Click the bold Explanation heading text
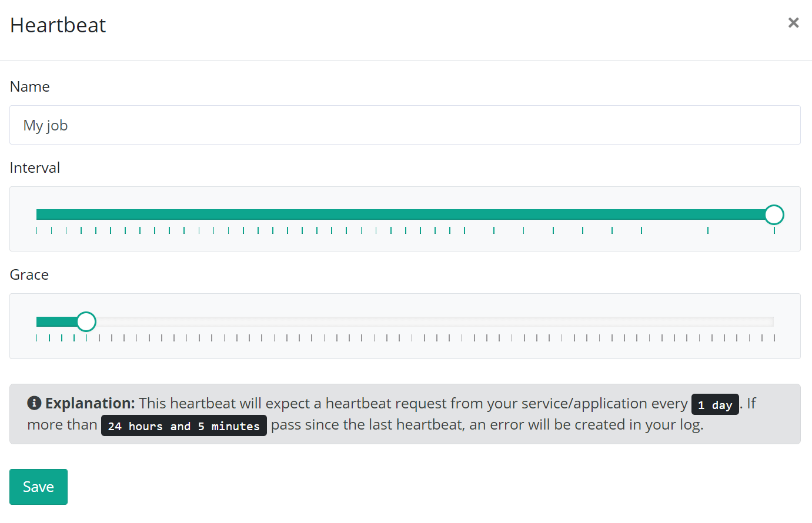 (91, 403)
